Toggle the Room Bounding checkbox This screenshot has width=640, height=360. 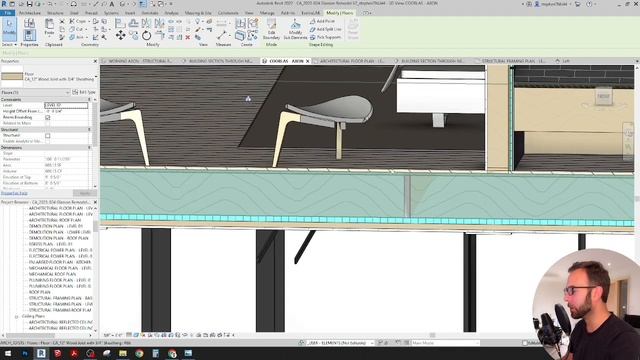[x=47, y=117]
